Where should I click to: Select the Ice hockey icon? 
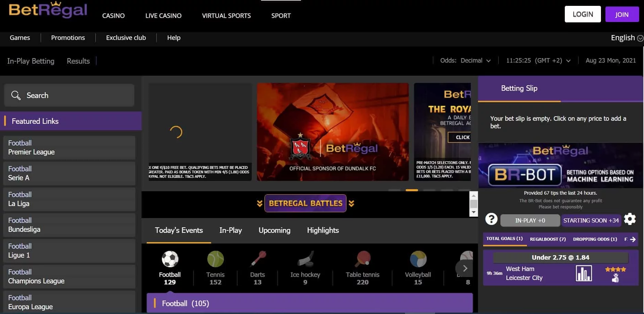click(305, 259)
